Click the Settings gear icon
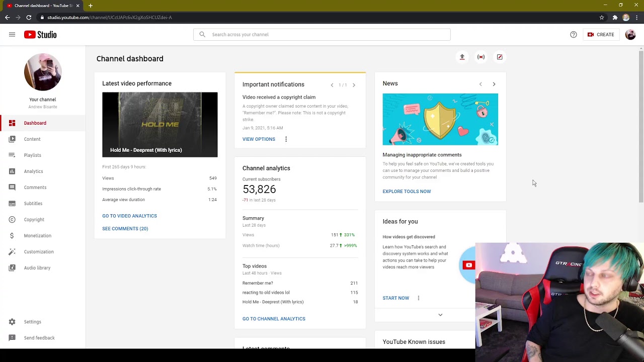The width and height of the screenshot is (644, 362). click(12, 322)
